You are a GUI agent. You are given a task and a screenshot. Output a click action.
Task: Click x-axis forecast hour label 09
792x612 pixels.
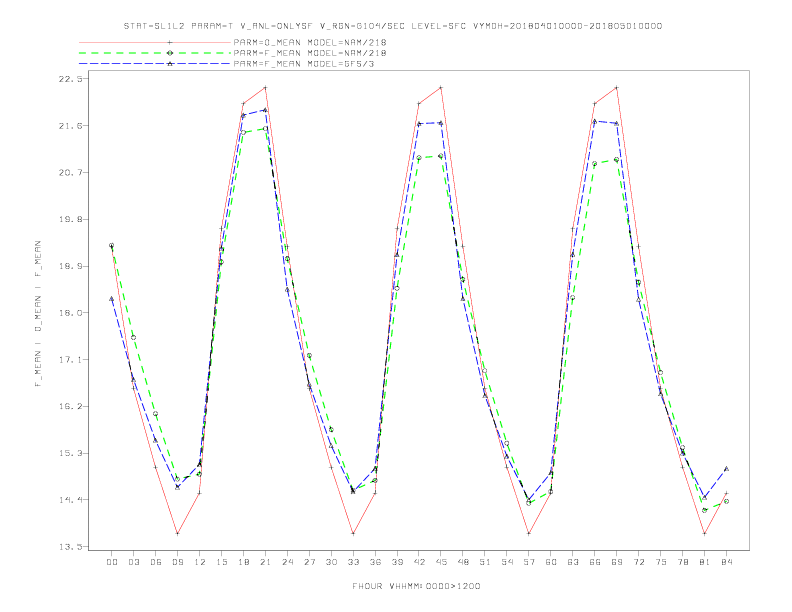click(x=177, y=562)
